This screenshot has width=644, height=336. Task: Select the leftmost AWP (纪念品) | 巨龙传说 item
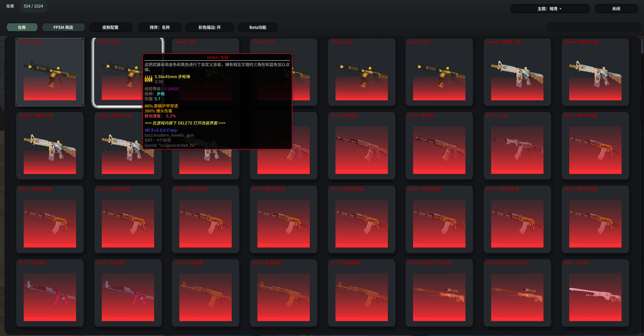[x=439, y=293]
